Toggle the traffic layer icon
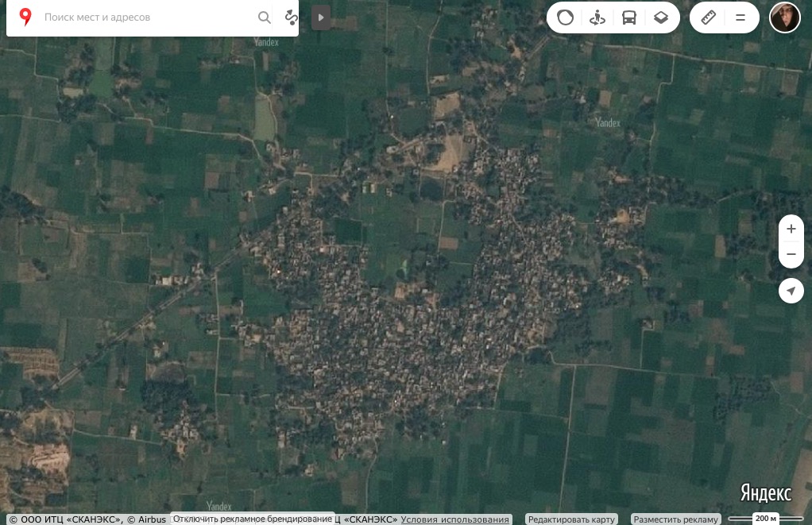 click(x=565, y=17)
